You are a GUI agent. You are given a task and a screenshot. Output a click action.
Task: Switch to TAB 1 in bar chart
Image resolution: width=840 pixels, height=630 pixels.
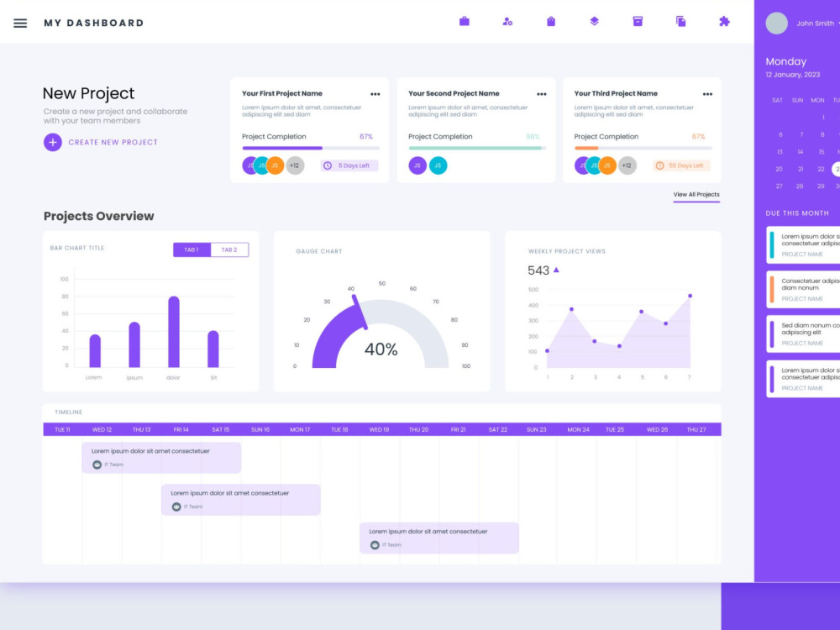tap(192, 249)
